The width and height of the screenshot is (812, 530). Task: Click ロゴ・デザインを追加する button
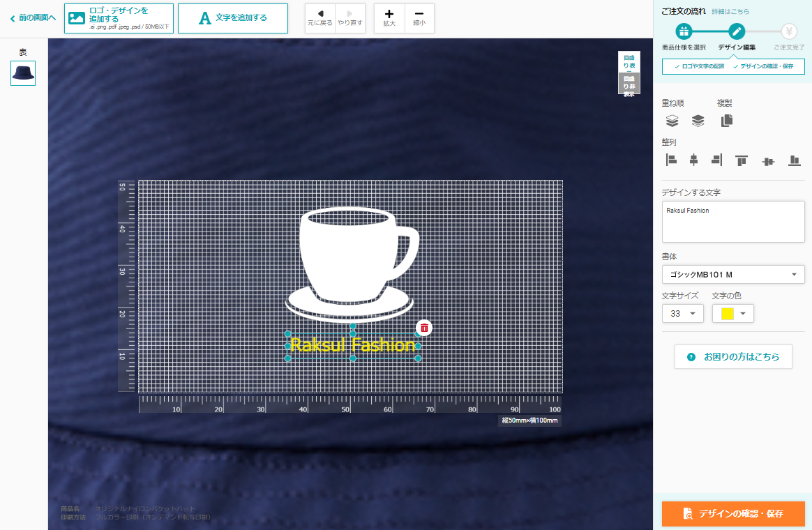[119, 19]
